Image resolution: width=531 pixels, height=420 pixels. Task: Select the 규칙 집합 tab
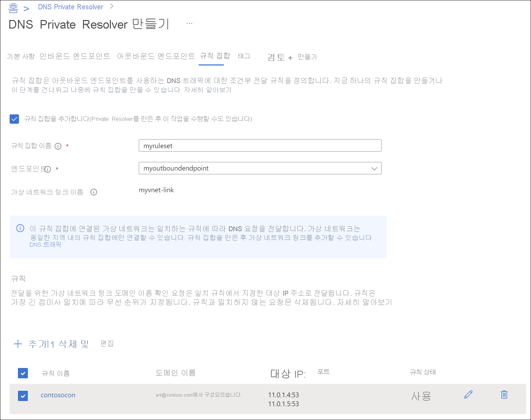click(215, 56)
